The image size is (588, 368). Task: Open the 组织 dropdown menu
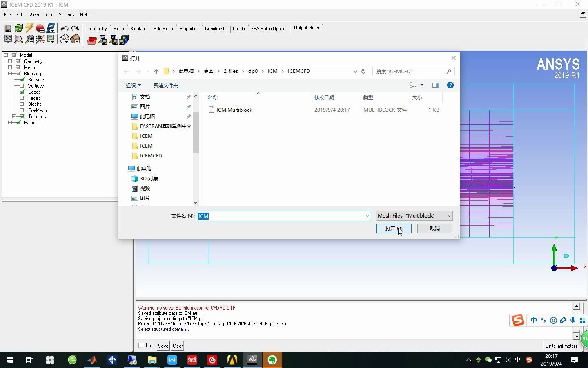pos(133,85)
